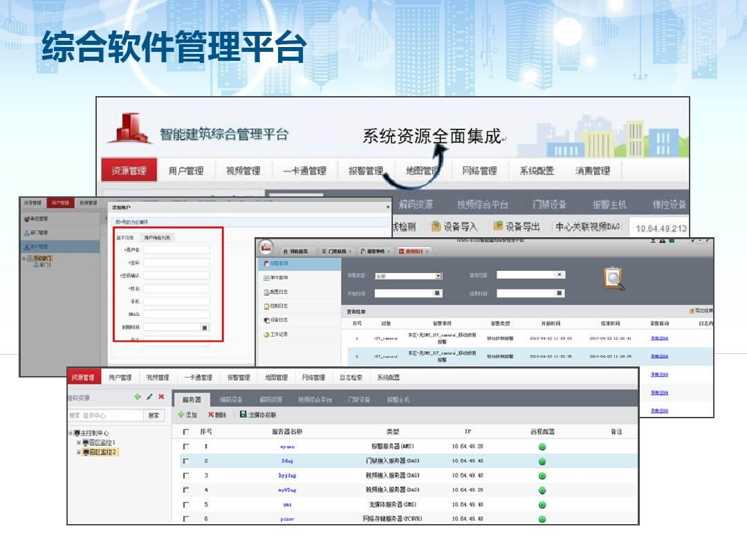Open calendar picker in add-user dialog
This screenshot has width=747, height=560.
[205, 328]
